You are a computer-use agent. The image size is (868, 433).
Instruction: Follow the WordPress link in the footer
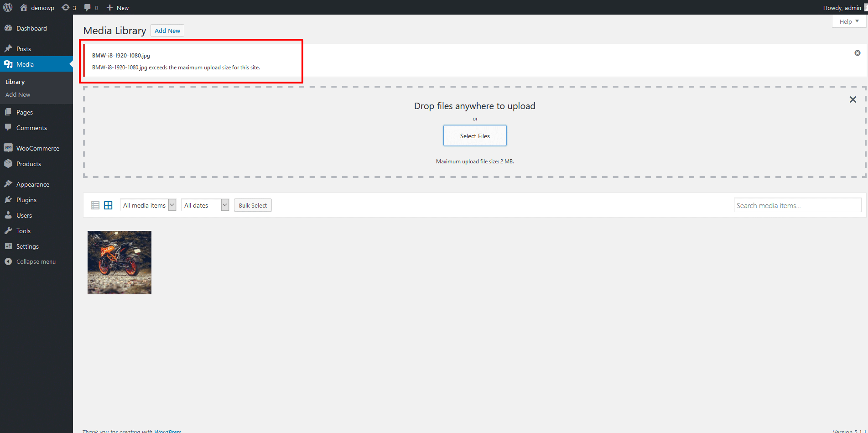click(168, 431)
